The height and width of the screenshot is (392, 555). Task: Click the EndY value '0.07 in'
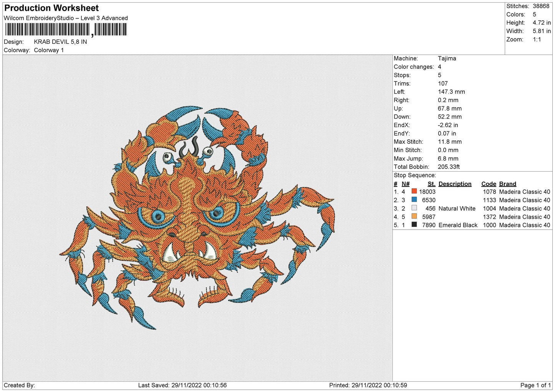pyautogui.click(x=447, y=134)
